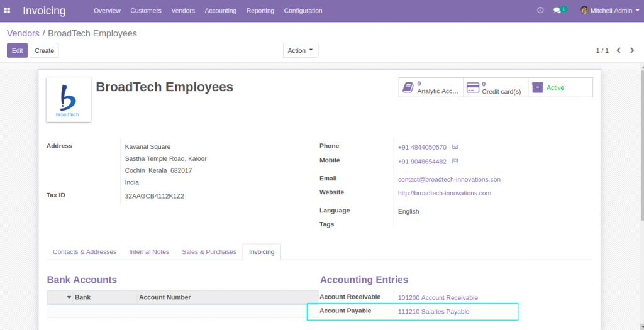The width and height of the screenshot is (644, 330).
Task: Click the contact email address link
Action: tap(449, 179)
